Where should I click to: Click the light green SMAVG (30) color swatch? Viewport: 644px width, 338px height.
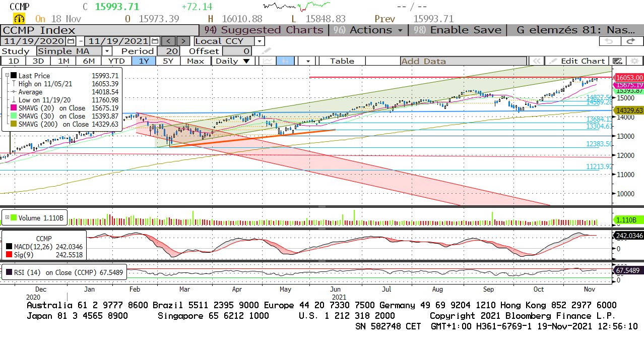[x=14, y=116]
